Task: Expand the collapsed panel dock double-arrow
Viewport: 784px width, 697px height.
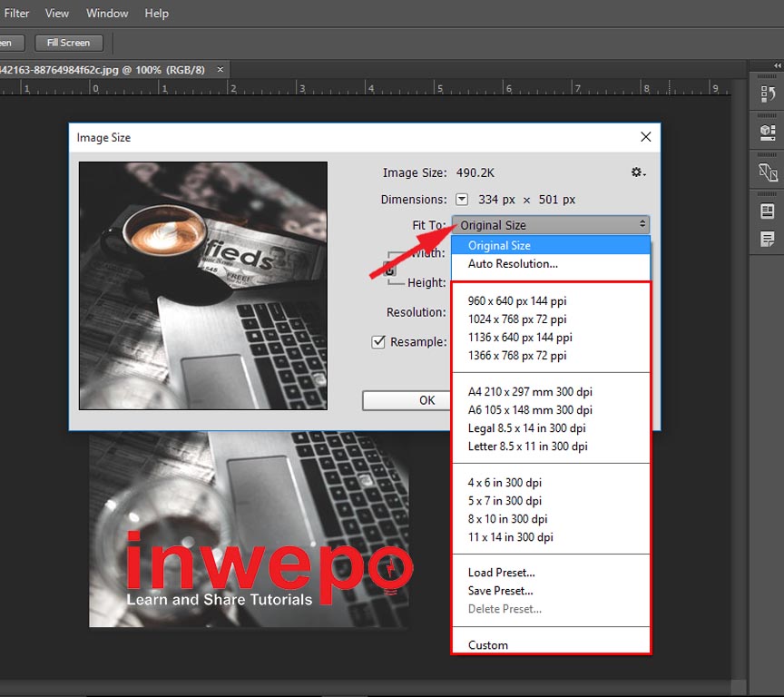Action: click(x=777, y=65)
